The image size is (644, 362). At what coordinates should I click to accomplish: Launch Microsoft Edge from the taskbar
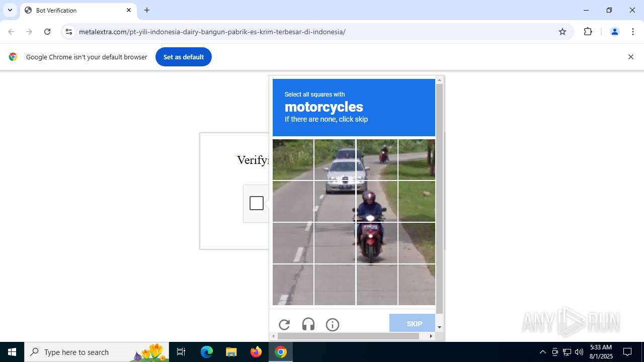[207, 352]
